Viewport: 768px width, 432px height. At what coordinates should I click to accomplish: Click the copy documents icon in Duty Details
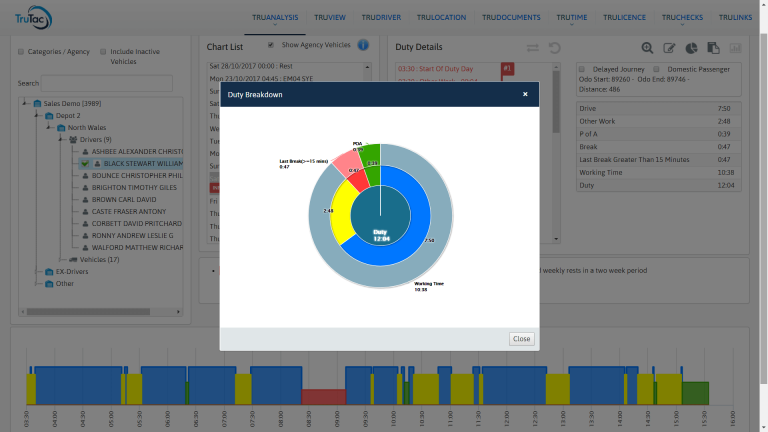coord(713,48)
